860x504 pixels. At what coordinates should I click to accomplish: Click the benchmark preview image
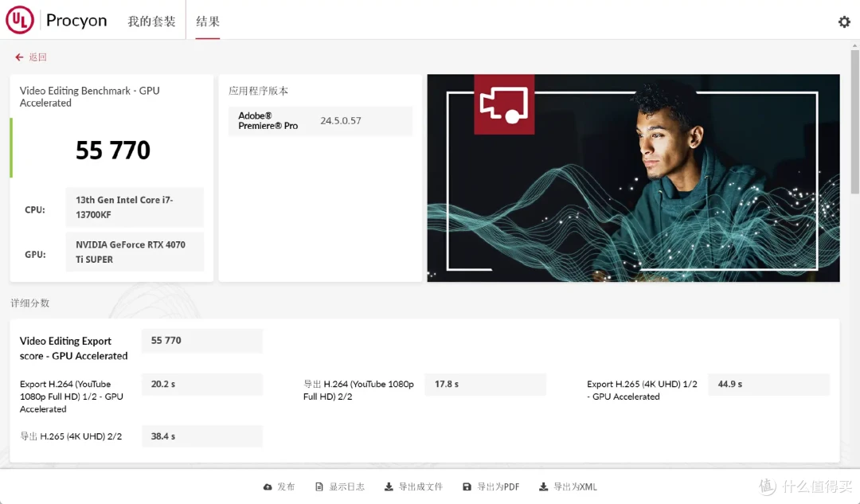coord(633,178)
